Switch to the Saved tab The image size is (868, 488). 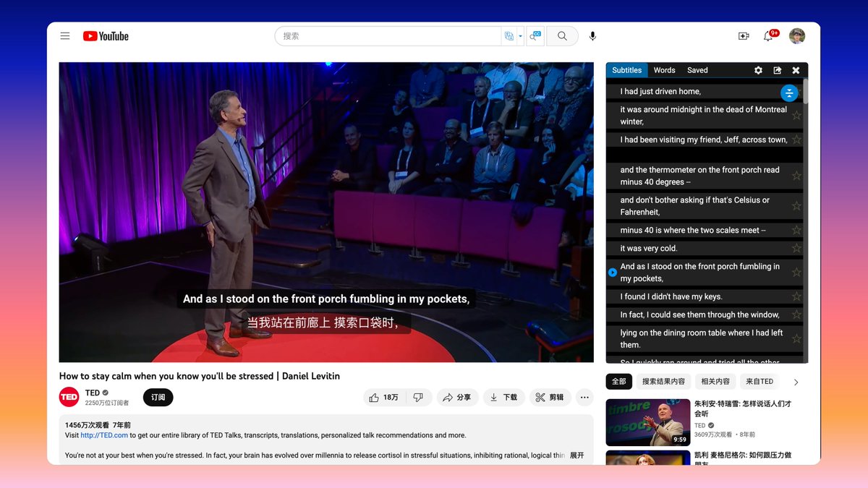click(697, 70)
